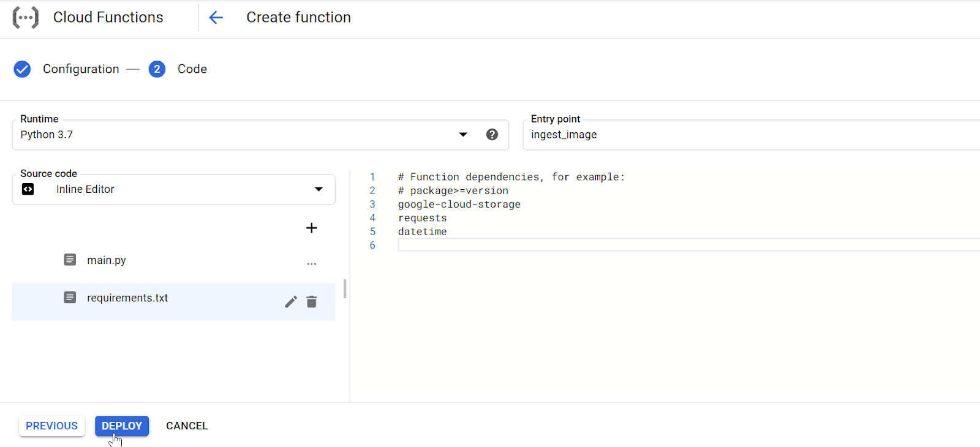Click the Configuration step checkmark

[x=22, y=69]
